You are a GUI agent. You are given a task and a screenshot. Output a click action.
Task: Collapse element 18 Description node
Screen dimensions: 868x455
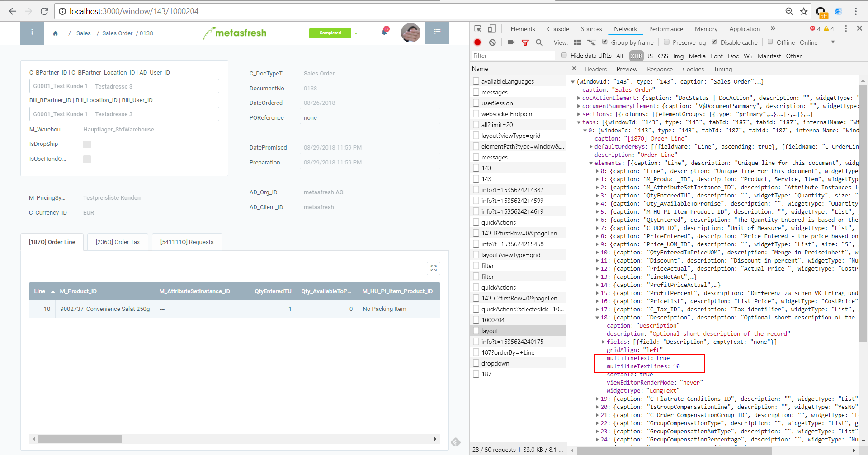597,318
